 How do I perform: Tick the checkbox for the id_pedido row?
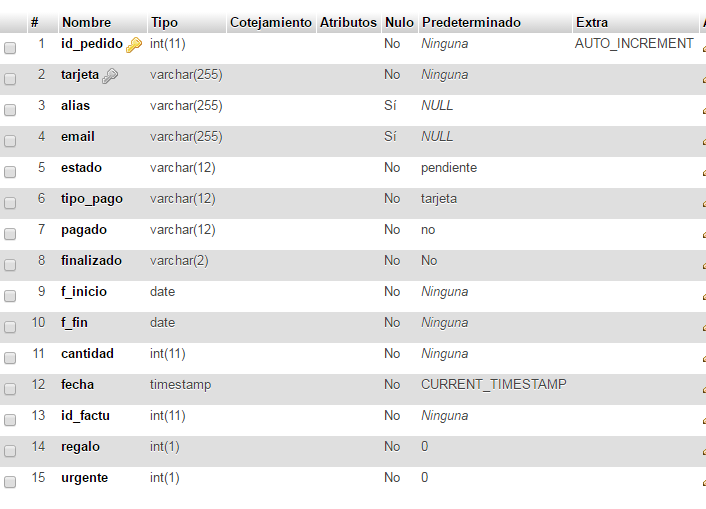(x=10, y=48)
